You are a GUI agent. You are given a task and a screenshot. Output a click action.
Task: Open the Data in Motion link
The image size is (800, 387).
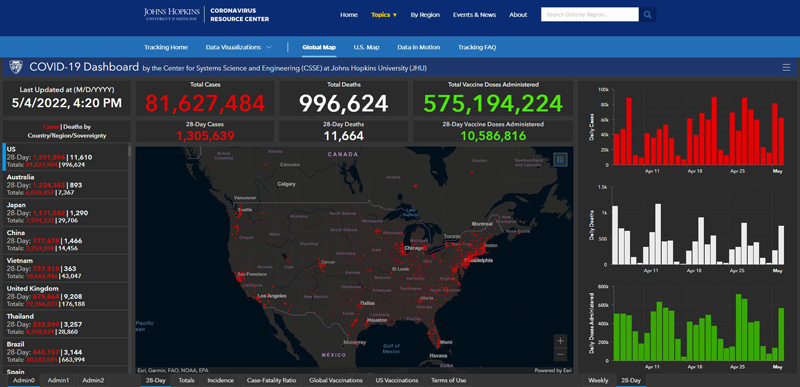click(x=418, y=47)
